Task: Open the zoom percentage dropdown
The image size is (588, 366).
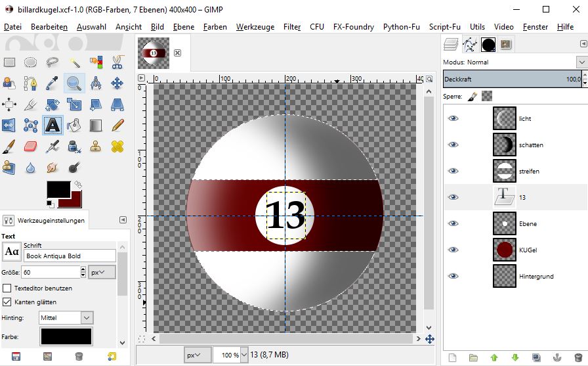Action: click(x=244, y=355)
